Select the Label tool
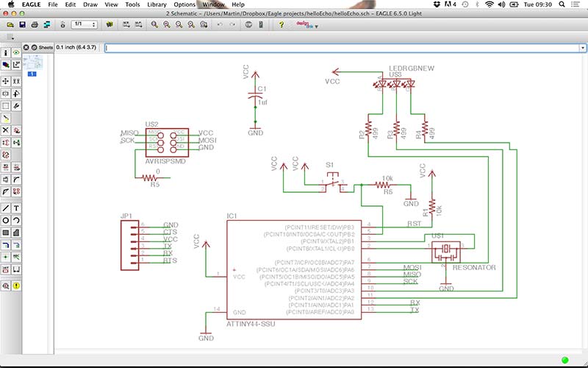 click(16, 257)
